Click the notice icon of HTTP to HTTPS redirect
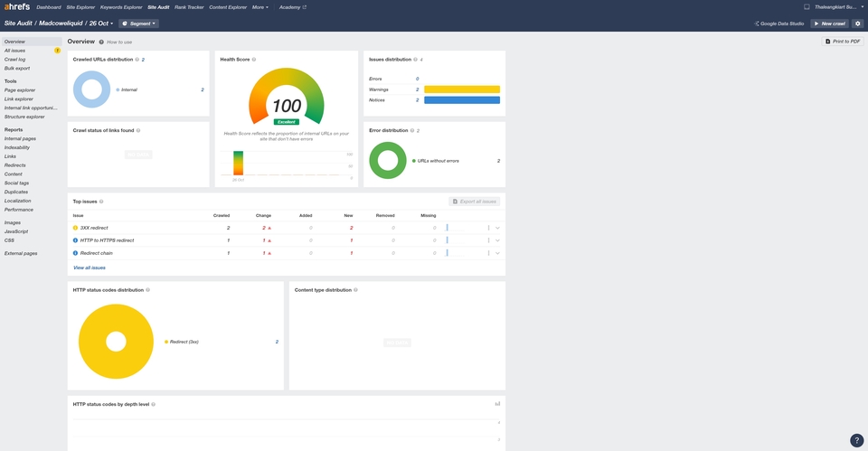Screen dimensions: 868x451 tap(75, 240)
